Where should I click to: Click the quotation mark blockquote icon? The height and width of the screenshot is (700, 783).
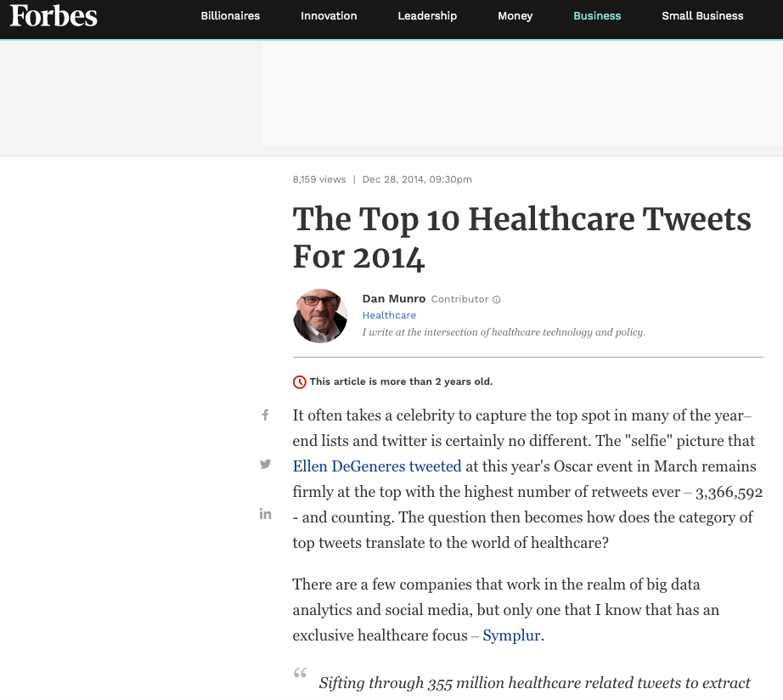pyautogui.click(x=300, y=673)
